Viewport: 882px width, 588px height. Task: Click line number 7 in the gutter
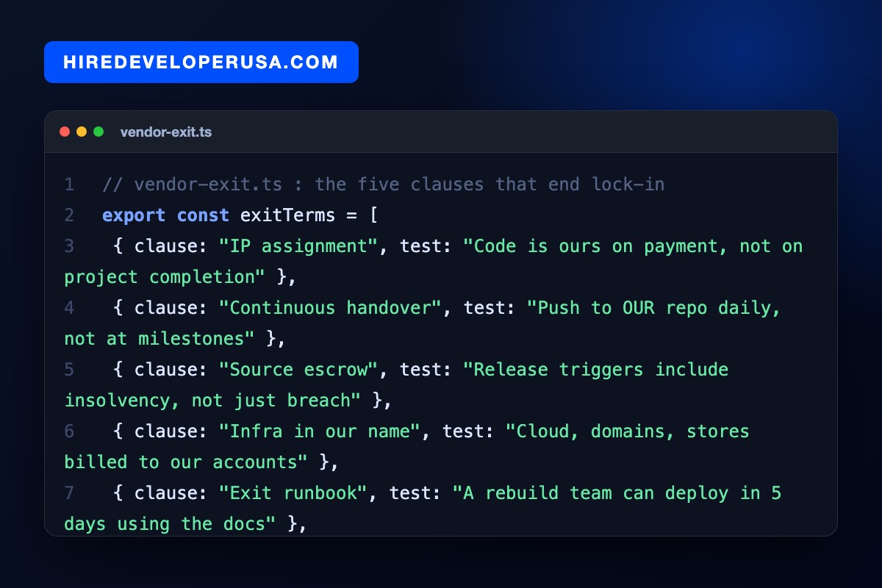click(x=69, y=493)
